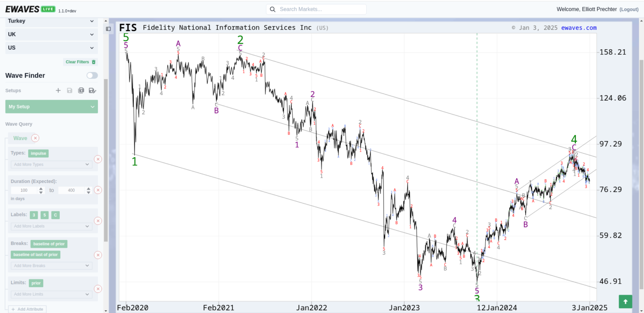Click the green wave 4 label on the chart

574,139
